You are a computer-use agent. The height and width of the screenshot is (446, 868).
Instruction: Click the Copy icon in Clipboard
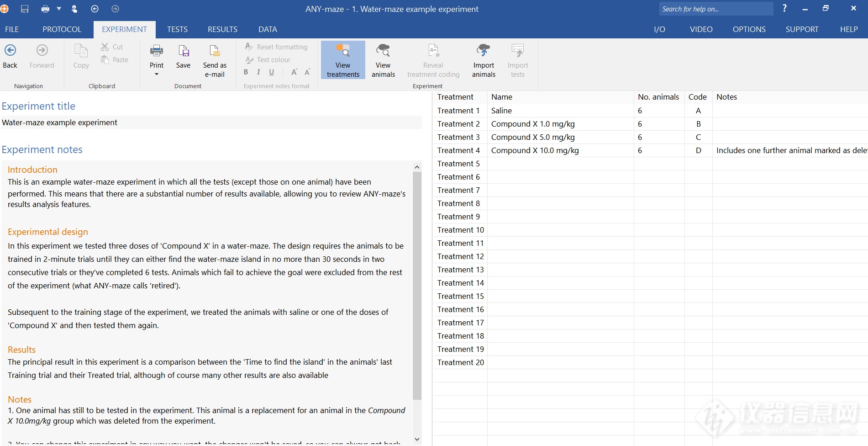[x=81, y=51]
